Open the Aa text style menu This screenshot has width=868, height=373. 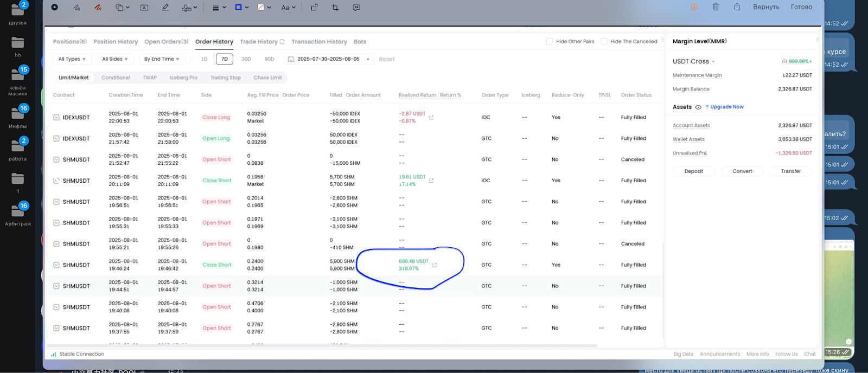point(288,8)
